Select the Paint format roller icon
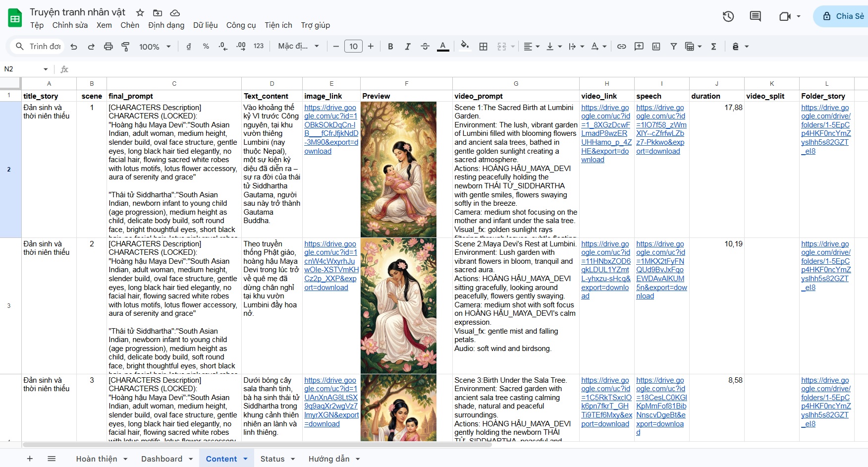Viewport: 868px width, 467px height. pyautogui.click(x=125, y=47)
